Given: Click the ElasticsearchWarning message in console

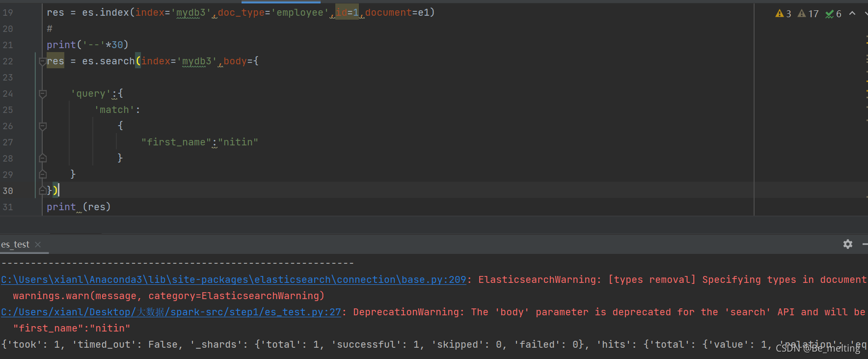Looking at the screenshot, I should (x=673, y=279).
